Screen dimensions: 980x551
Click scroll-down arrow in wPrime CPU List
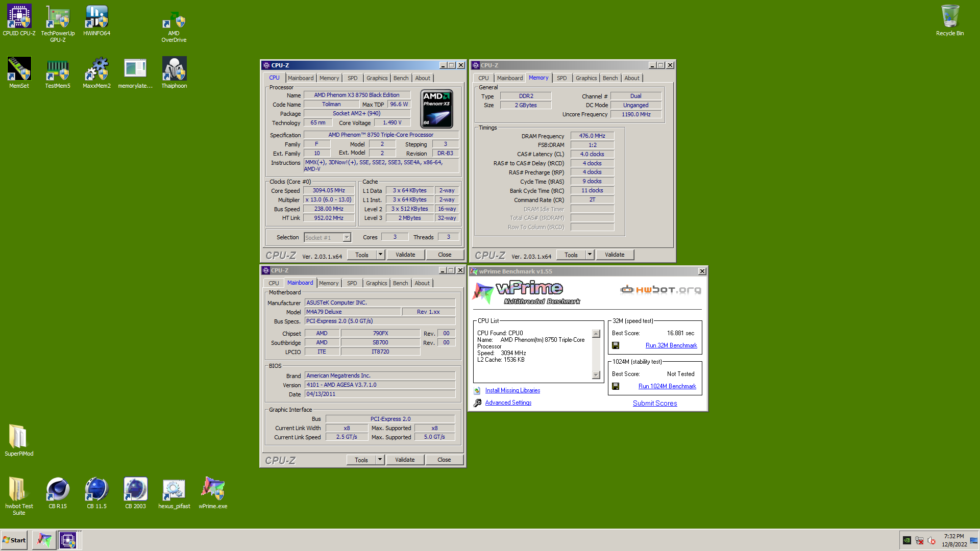pos(596,375)
